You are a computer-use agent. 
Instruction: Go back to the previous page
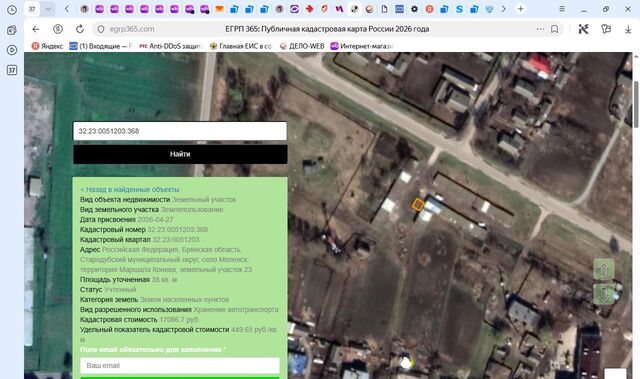coord(36,29)
